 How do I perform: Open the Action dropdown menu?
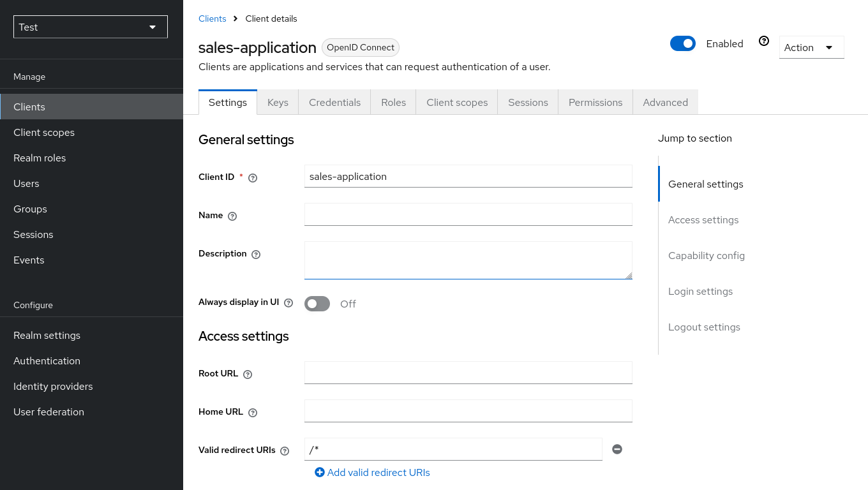[x=811, y=48]
